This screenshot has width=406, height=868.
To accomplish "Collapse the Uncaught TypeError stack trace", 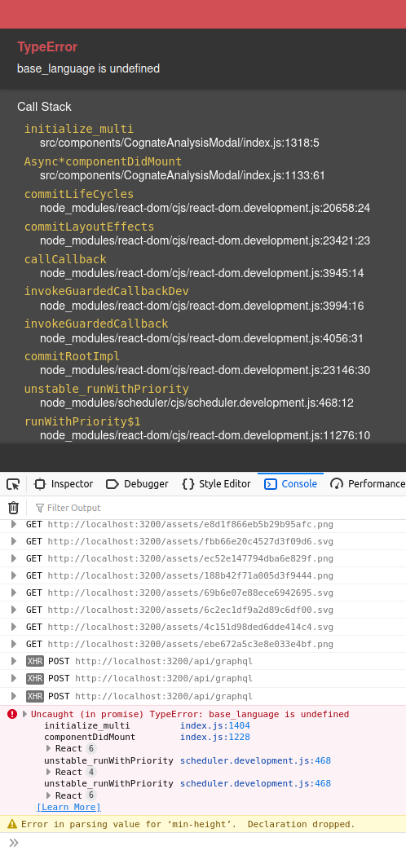I will pos(25,714).
